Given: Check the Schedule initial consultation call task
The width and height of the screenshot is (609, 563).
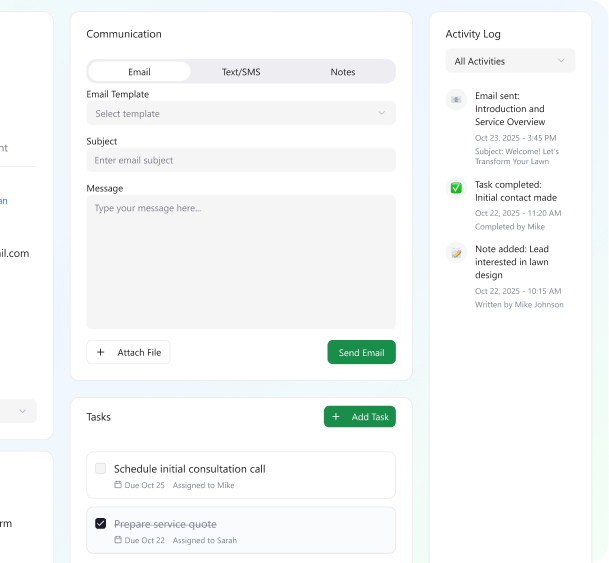Looking at the screenshot, I should click(101, 469).
